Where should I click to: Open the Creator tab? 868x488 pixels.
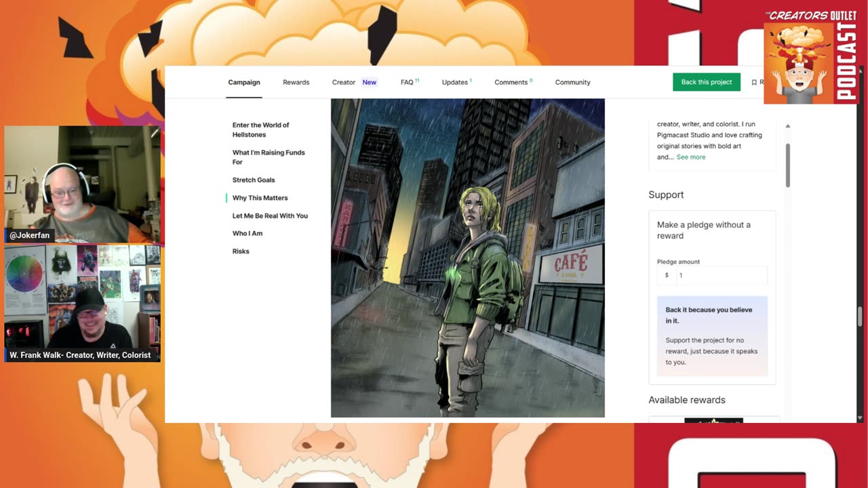click(x=343, y=82)
